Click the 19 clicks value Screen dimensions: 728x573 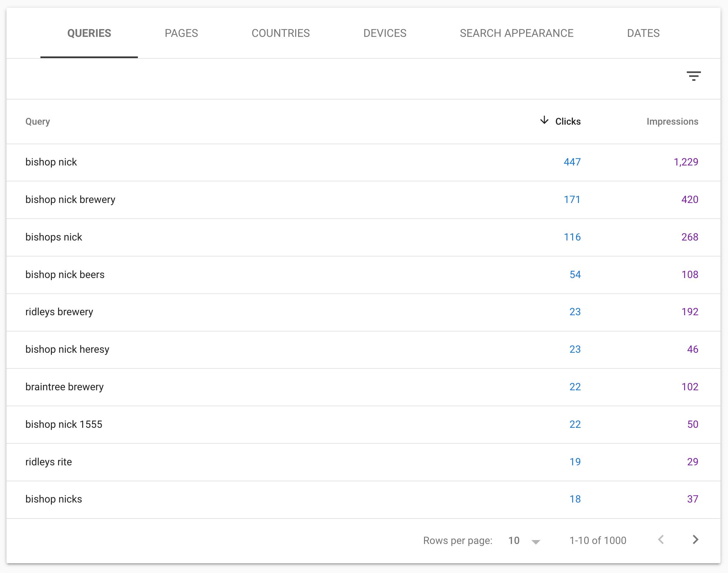(x=575, y=462)
